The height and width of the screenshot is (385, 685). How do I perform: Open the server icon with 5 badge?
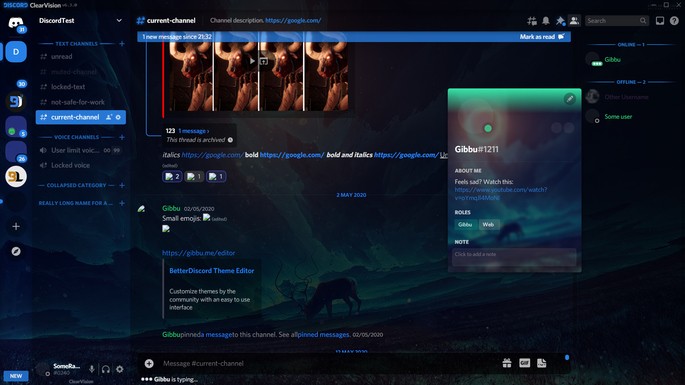[16, 127]
